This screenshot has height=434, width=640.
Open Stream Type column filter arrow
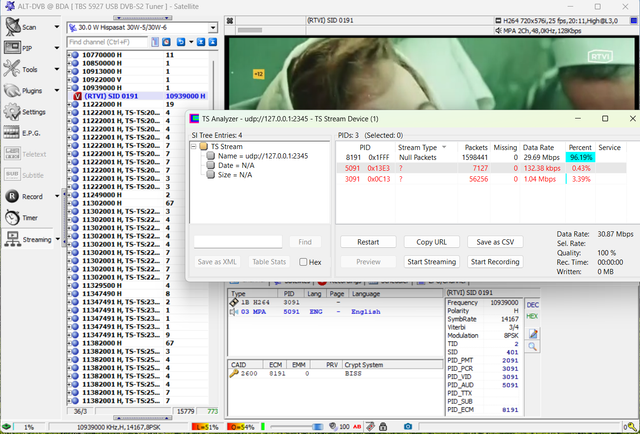click(444, 147)
